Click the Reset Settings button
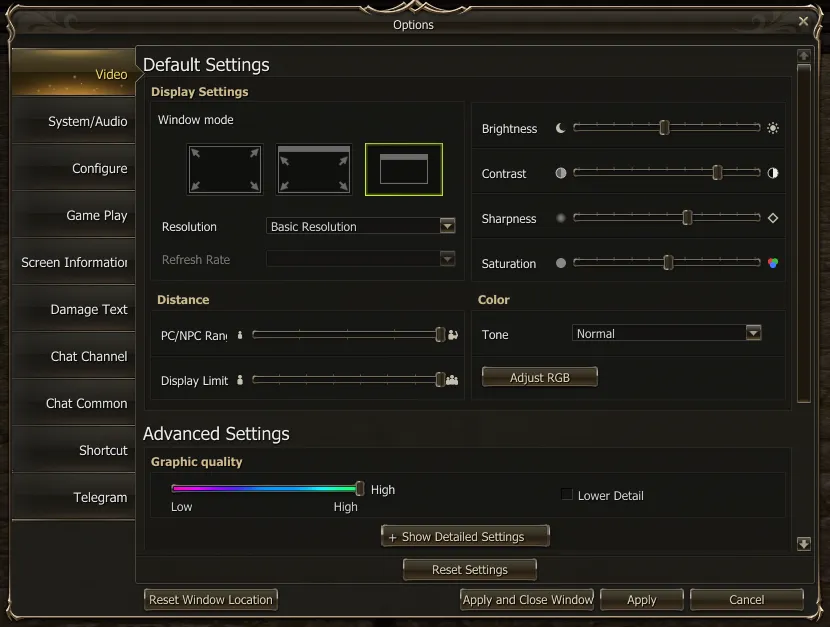The image size is (830, 627). (x=470, y=569)
